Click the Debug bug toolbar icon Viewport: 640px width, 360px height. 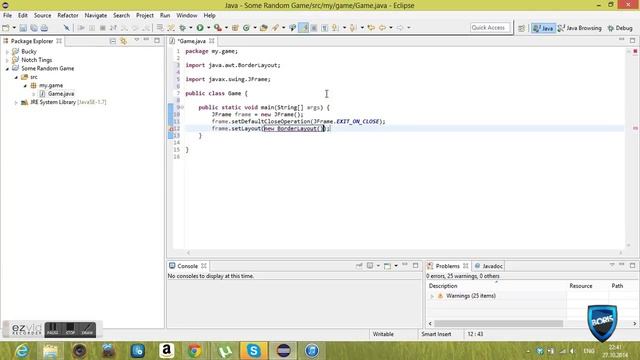[x=182, y=28]
